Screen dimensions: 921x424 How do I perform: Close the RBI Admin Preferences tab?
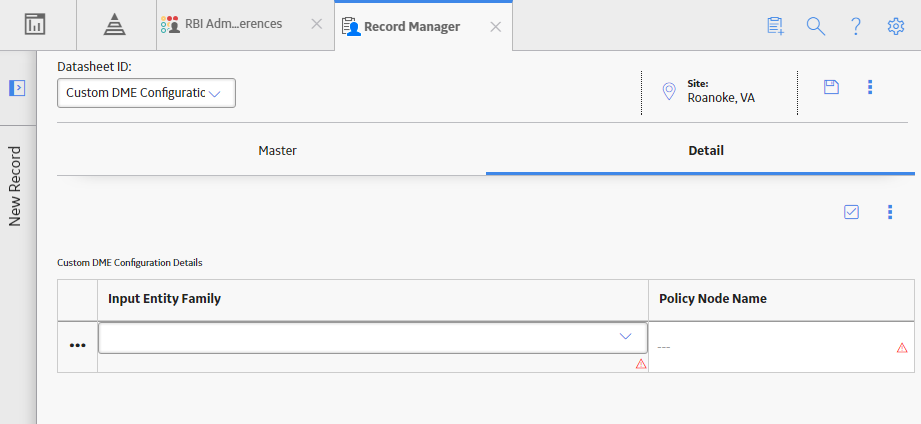317,24
